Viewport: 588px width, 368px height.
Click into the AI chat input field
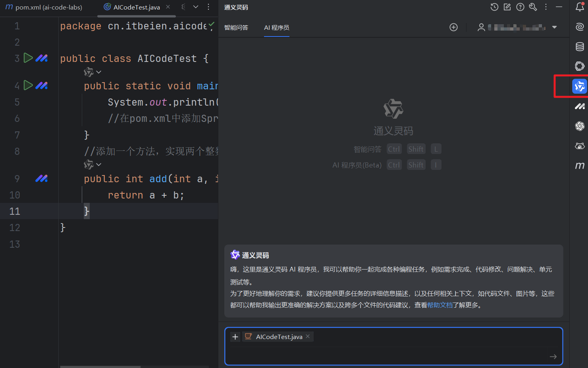pyautogui.click(x=385, y=356)
